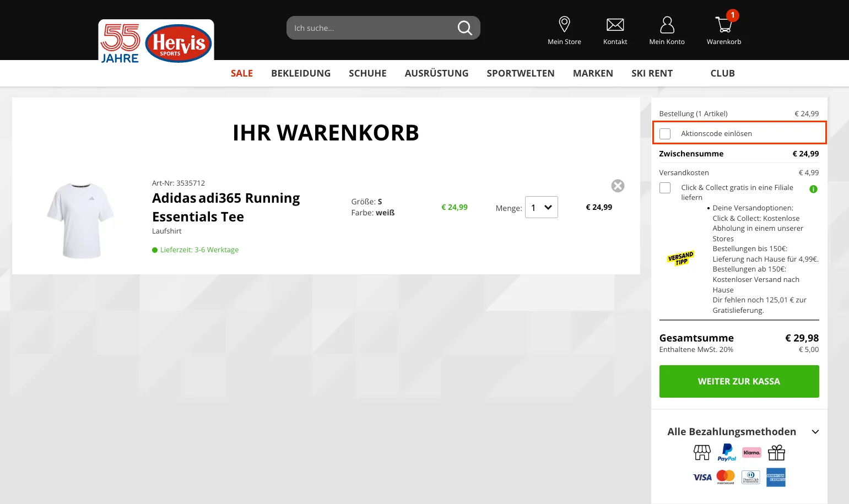Open the AUSRÜSTUNG menu
Image resolution: width=849 pixels, height=504 pixels.
436,73
